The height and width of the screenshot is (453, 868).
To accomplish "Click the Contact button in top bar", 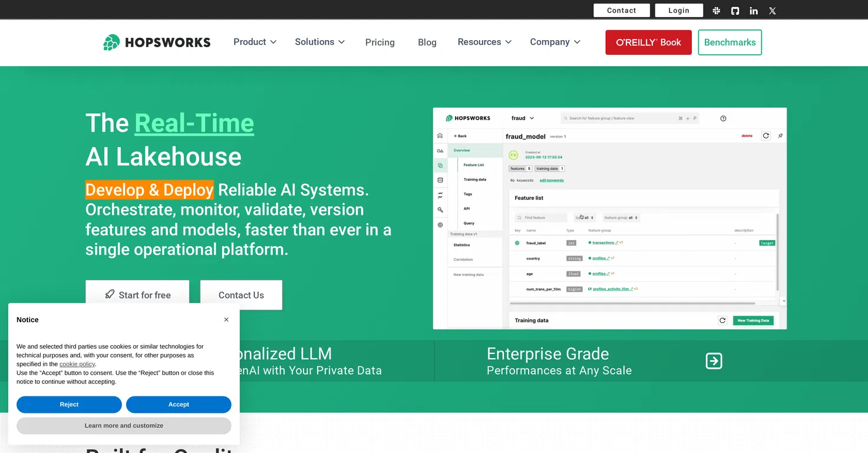I will click(x=622, y=11).
